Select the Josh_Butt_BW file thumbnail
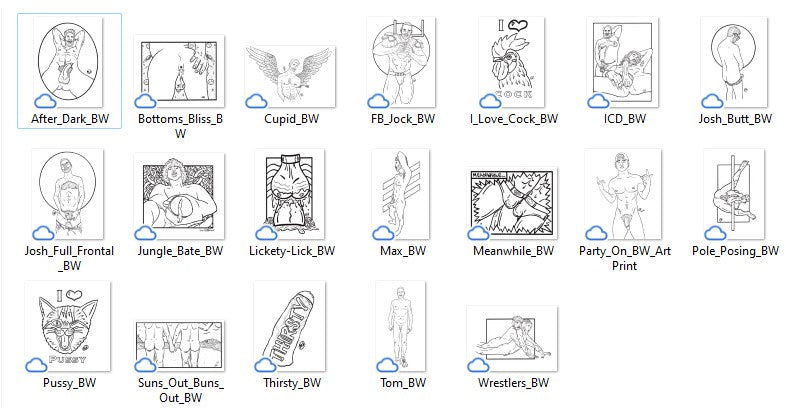 (735, 62)
